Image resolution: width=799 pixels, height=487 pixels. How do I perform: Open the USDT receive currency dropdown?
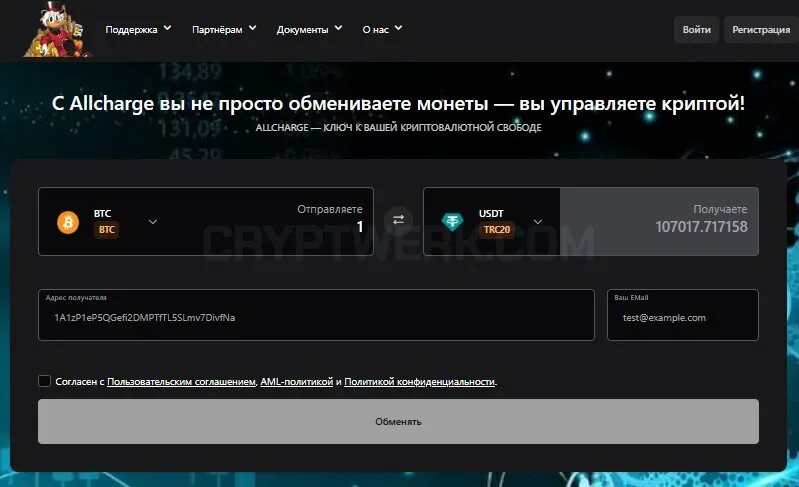click(x=538, y=222)
